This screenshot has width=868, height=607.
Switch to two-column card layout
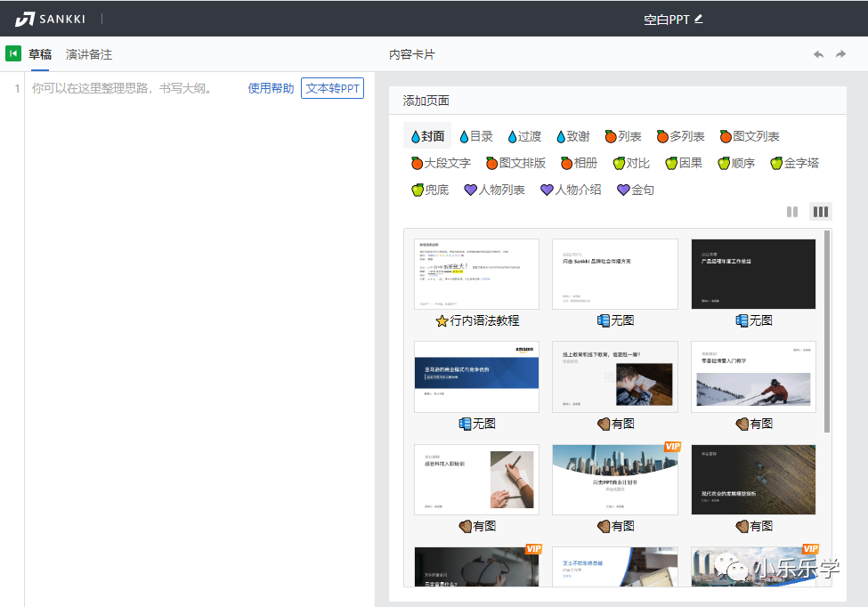[792, 211]
